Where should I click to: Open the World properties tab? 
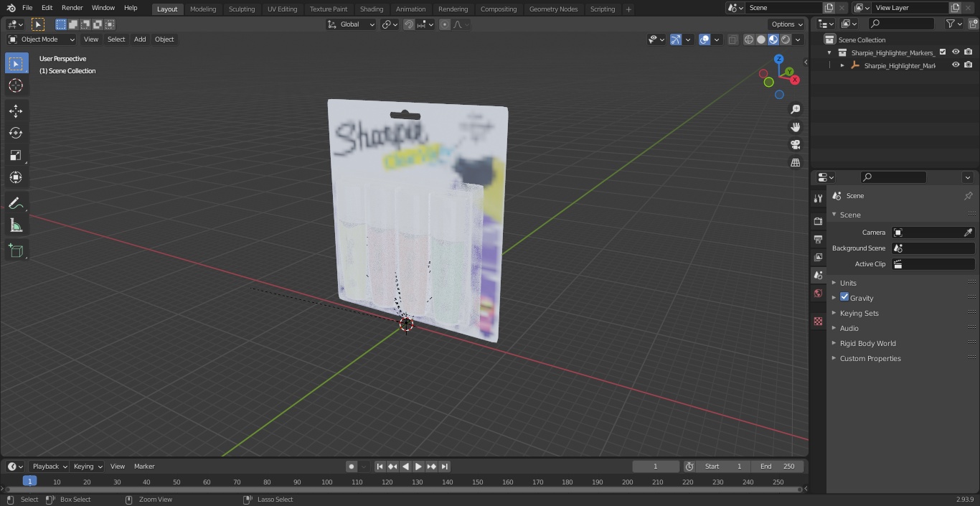click(818, 294)
